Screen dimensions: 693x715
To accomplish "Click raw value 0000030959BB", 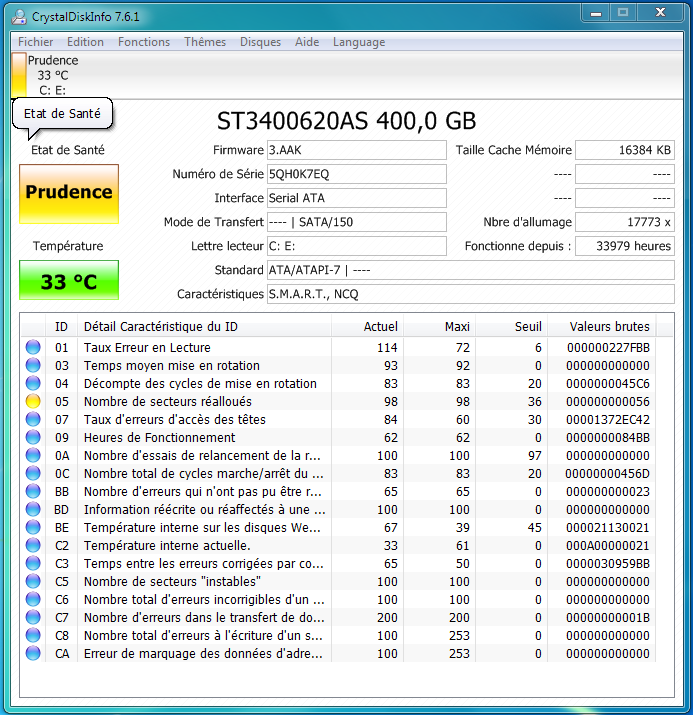I will point(608,564).
